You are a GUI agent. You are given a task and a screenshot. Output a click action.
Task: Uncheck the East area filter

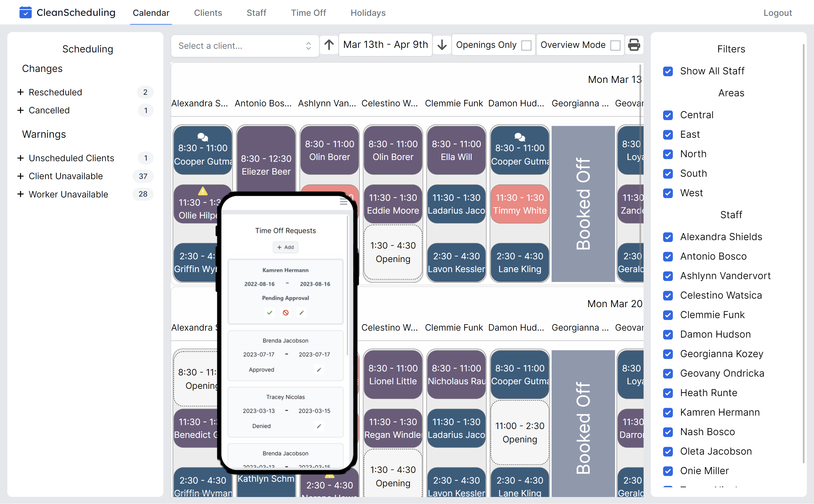click(668, 134)
